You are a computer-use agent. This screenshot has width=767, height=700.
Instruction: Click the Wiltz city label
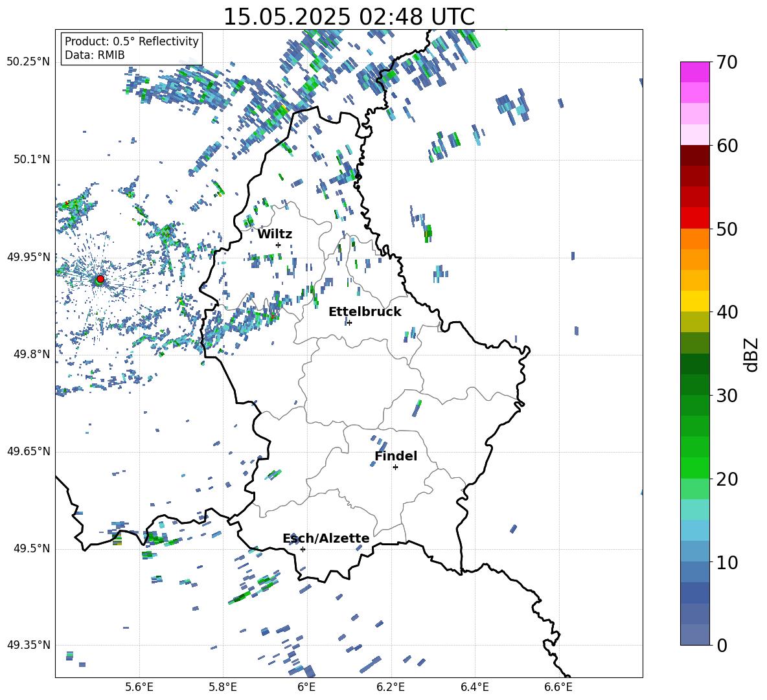click(275, 234)
